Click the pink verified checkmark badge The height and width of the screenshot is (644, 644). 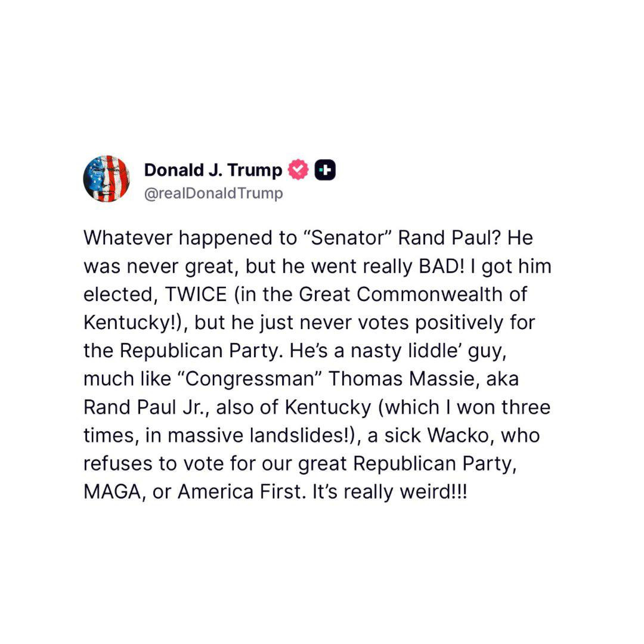tap(298, 171)
